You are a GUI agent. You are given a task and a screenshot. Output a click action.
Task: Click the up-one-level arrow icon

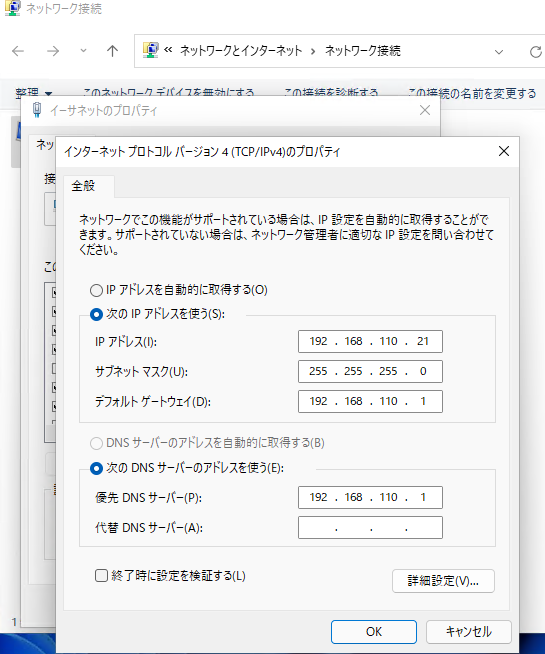112,51
